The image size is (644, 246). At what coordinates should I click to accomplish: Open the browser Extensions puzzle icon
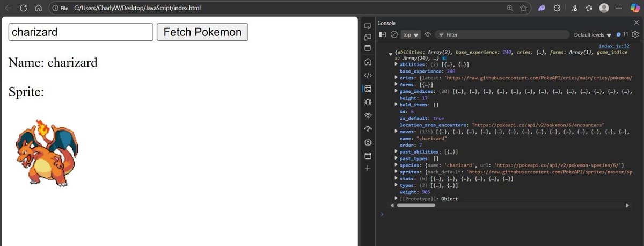click(557, 8)
